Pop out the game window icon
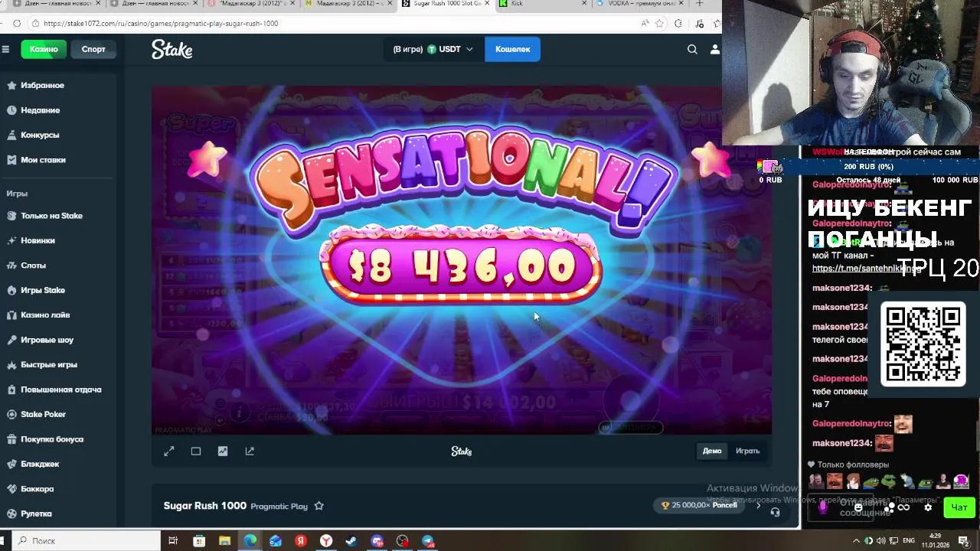The image size is (980, 551). click(x=250, y=452)
